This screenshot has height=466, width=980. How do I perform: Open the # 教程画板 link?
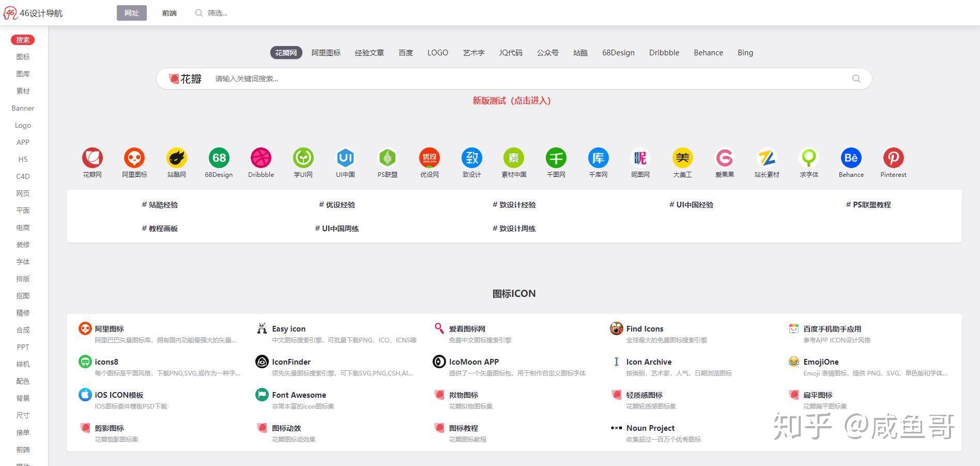pos(160,229)
